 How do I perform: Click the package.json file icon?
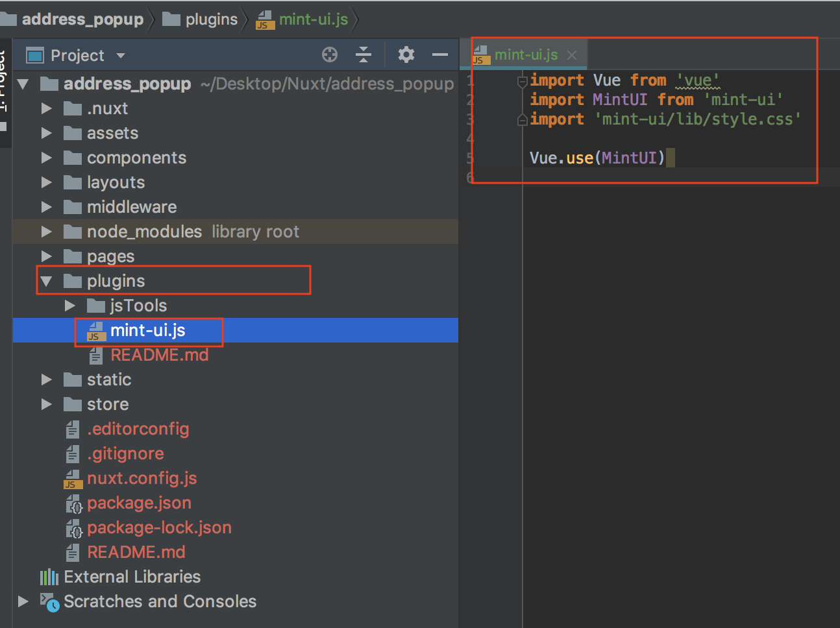click(x=74, y=503)
